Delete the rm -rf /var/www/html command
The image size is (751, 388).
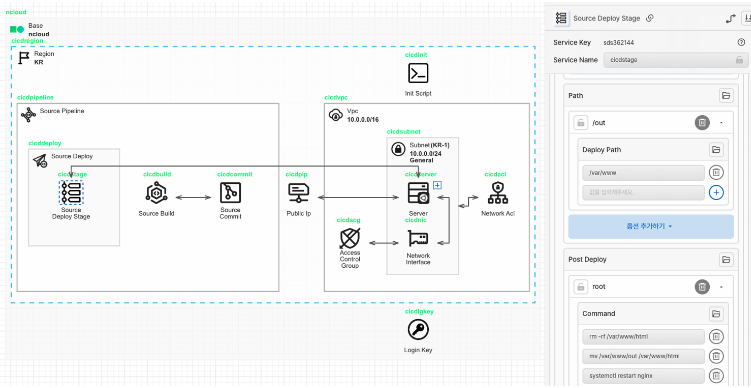coord(716,336)
